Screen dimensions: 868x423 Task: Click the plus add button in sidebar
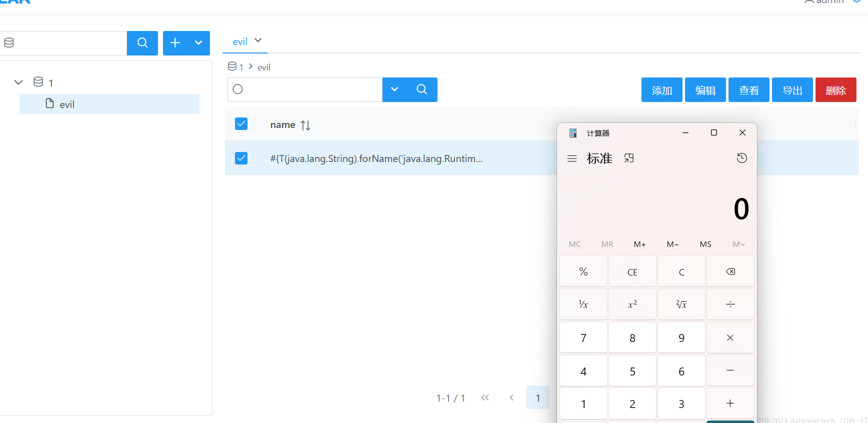pyautogui.click(x=175, y=43)
